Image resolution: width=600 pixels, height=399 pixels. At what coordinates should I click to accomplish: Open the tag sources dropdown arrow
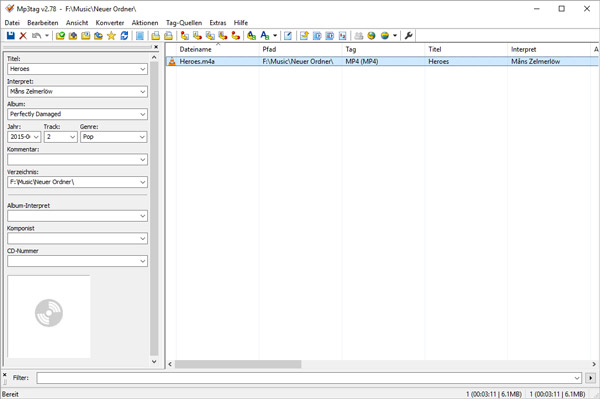(395, 36)
